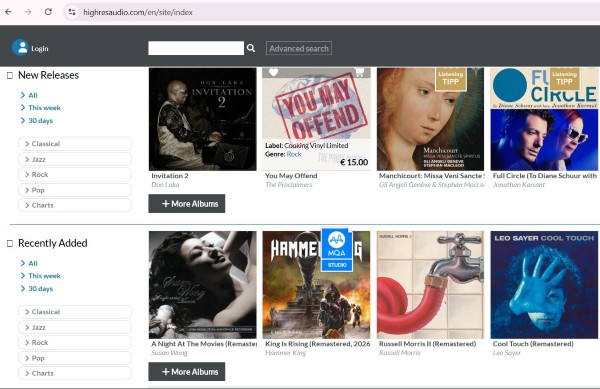Screen dimensions: 600x389
Task: Expand Charts under Recently Added
Action: pos(75,373)
